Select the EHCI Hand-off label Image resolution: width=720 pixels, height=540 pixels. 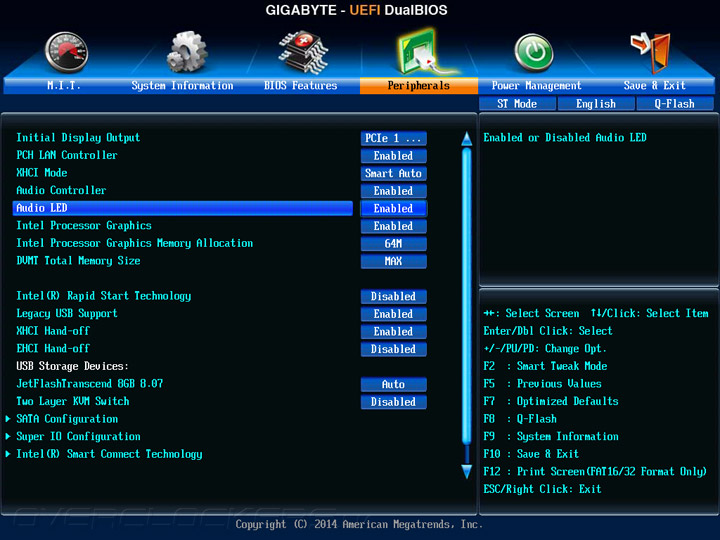pos(53,349)
